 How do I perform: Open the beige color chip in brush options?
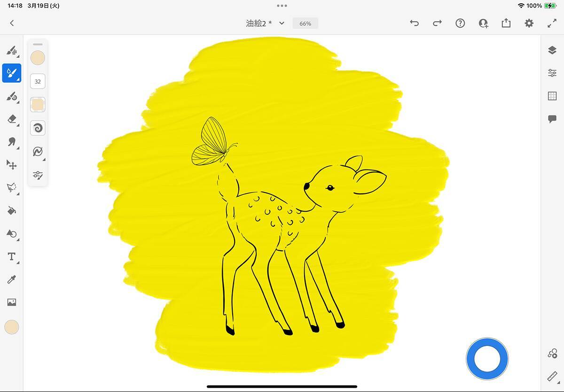(38, 58)
